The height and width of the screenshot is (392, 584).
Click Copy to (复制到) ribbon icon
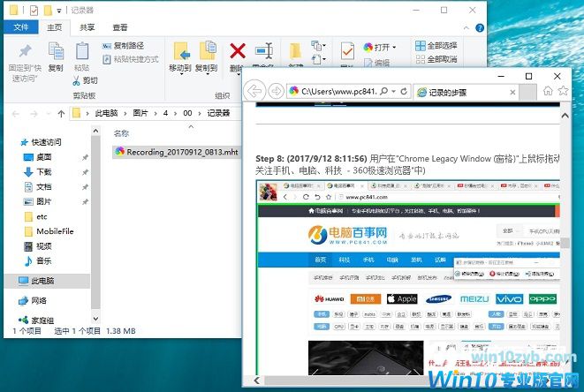pos(207,51)
